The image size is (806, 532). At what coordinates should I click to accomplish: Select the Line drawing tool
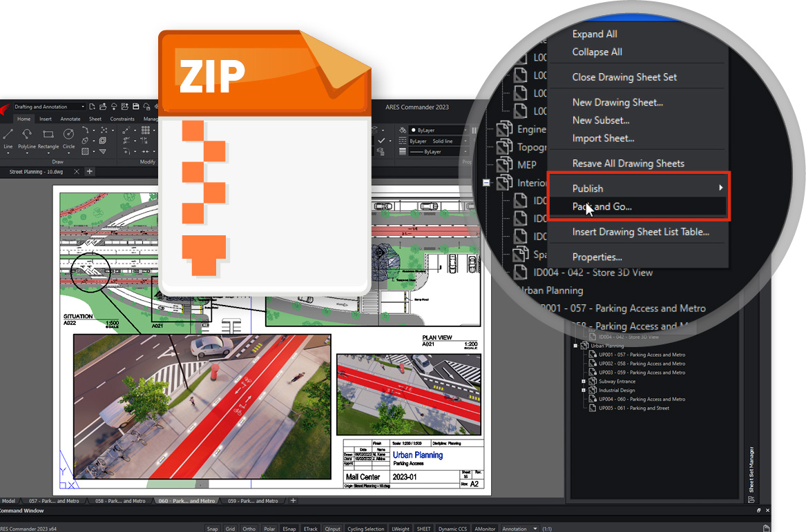click(x=8, y=137)
